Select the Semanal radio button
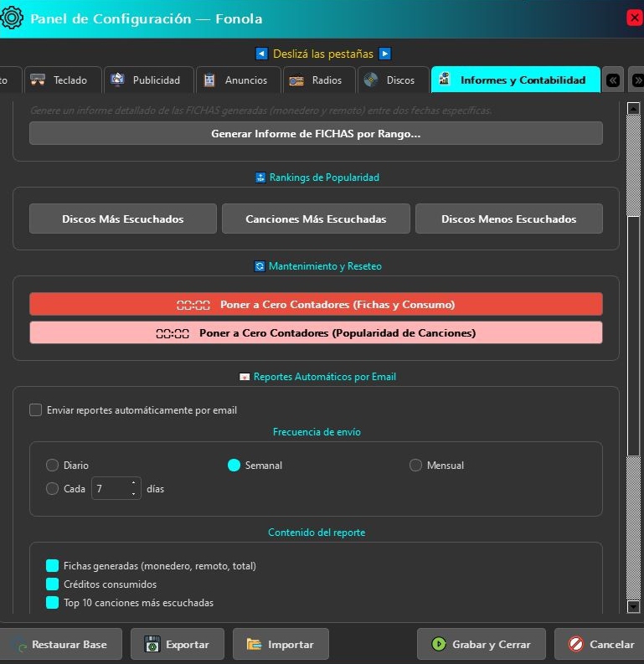This screenshot has width=644, height=664. (234, 465)
